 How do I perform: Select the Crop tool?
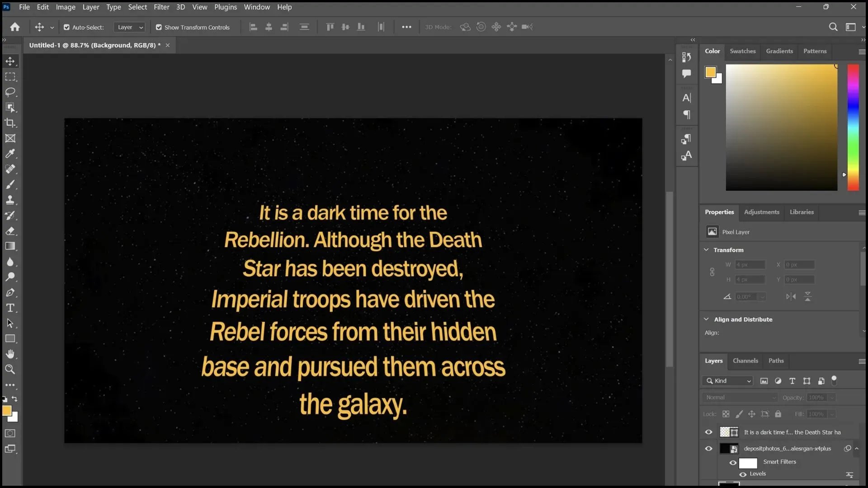10,123
